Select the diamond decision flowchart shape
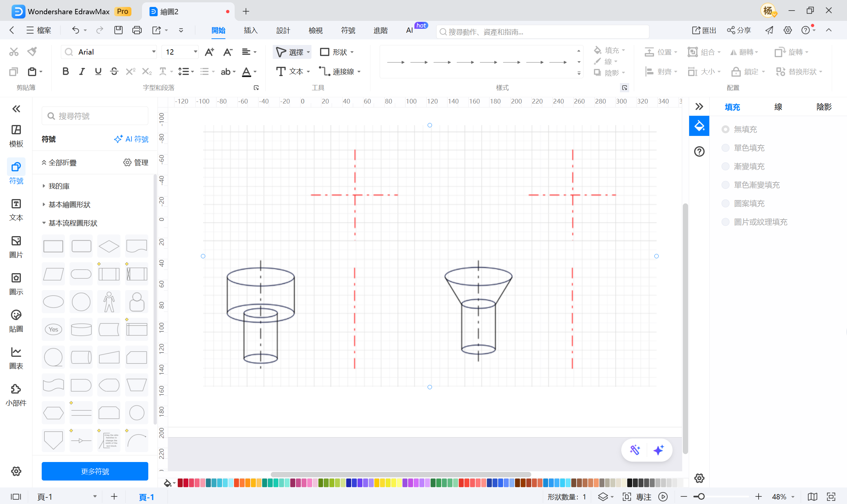 (109, 246)
